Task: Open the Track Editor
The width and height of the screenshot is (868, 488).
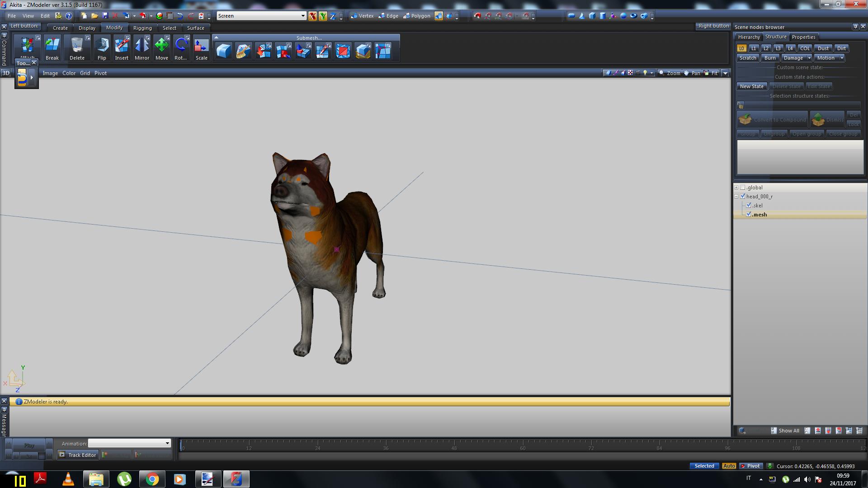Action: (77, 455)
